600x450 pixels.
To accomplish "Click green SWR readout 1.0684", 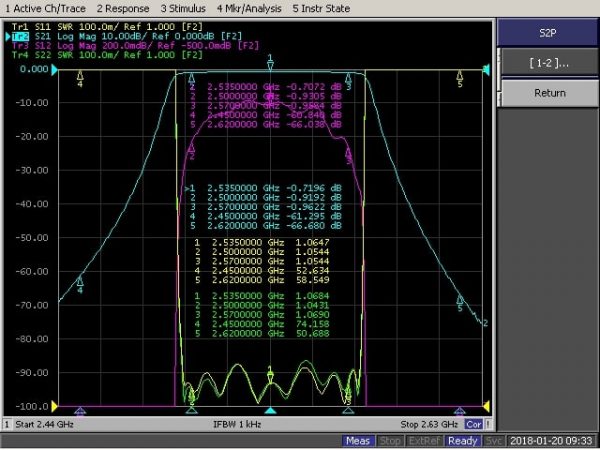I will (x=312, y=296).
